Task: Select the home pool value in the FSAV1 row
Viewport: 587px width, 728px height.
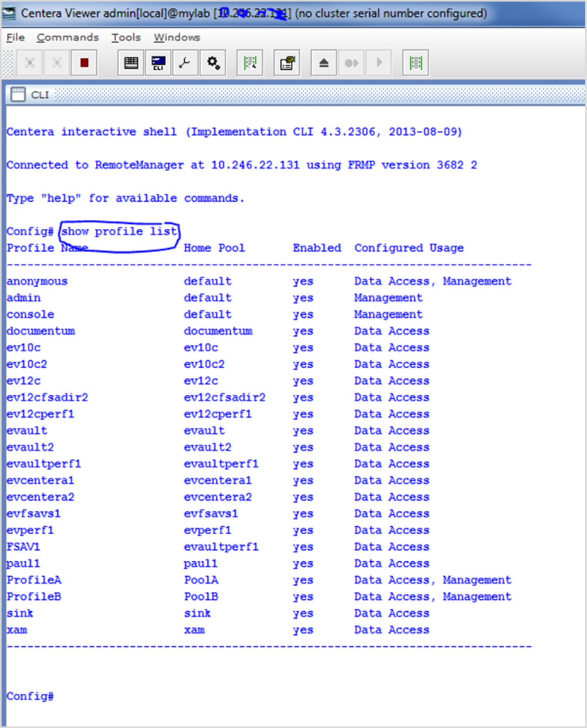Action: [x=221, y=547]
